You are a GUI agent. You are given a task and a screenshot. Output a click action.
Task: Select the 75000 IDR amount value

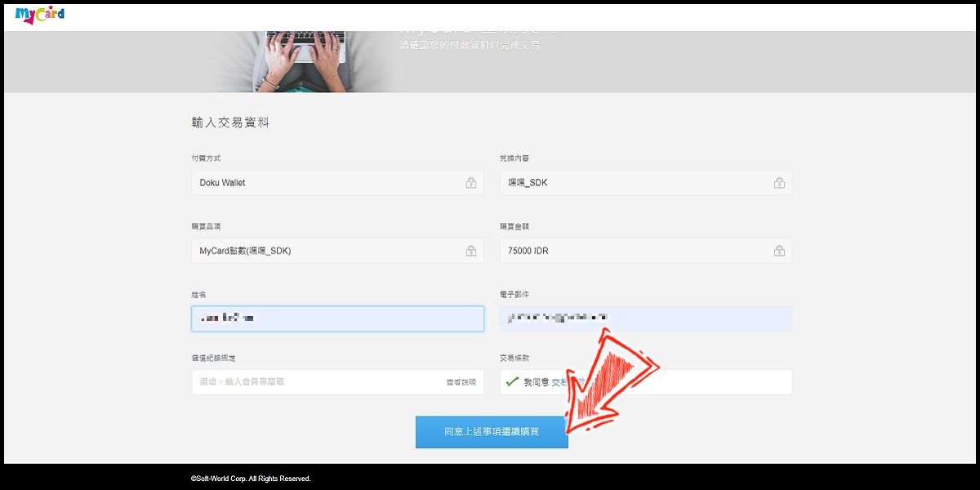point(528,251)
